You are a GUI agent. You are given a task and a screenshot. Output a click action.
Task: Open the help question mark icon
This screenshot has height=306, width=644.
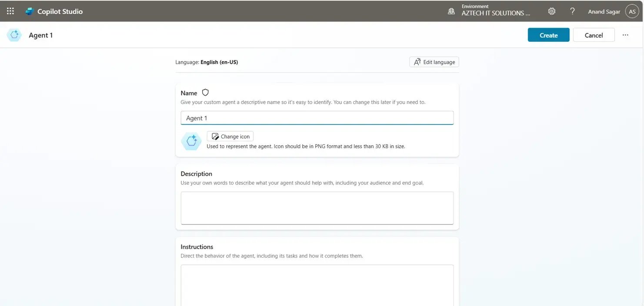pyautogui.click(x=572, y=11)
